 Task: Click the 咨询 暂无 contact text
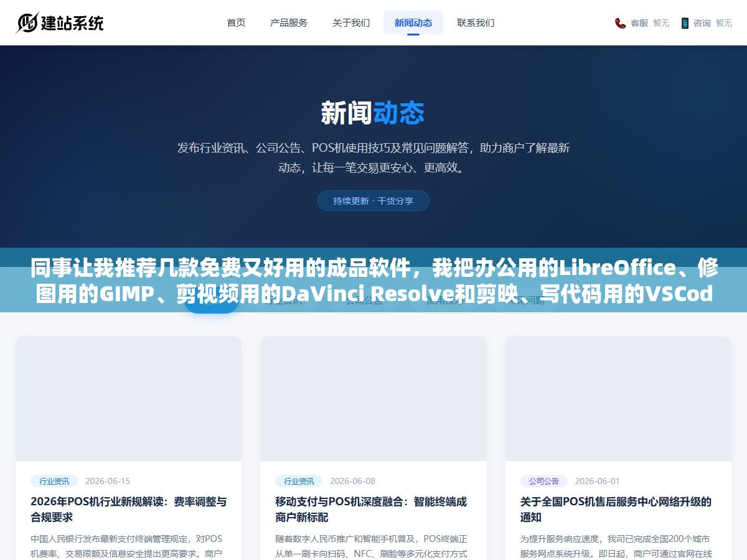click(713, 23)
